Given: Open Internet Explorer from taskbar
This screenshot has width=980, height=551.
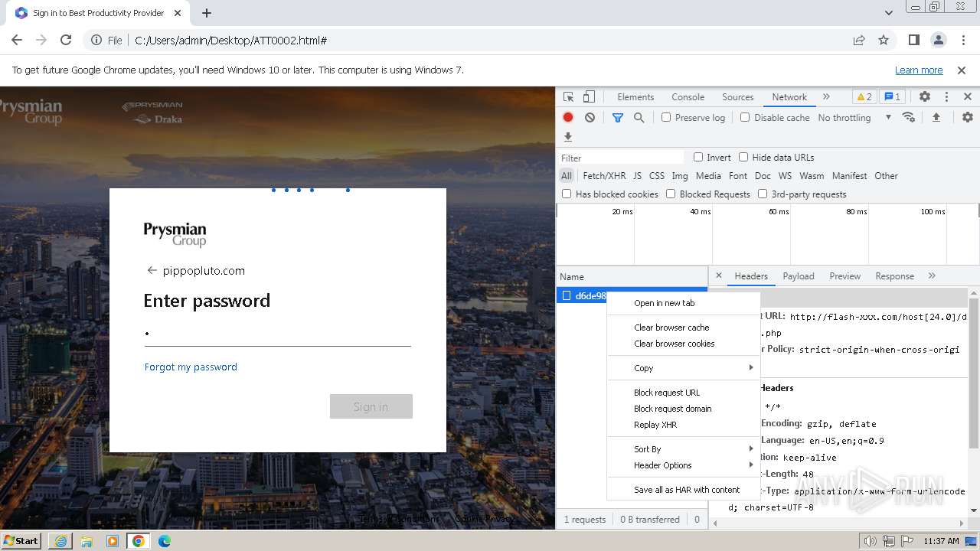Looking at the screenshot, I should click(60, 541).
